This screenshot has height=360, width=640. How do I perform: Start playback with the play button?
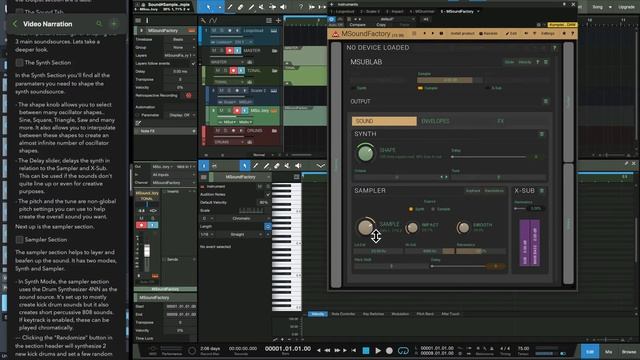tap(378, 350)
